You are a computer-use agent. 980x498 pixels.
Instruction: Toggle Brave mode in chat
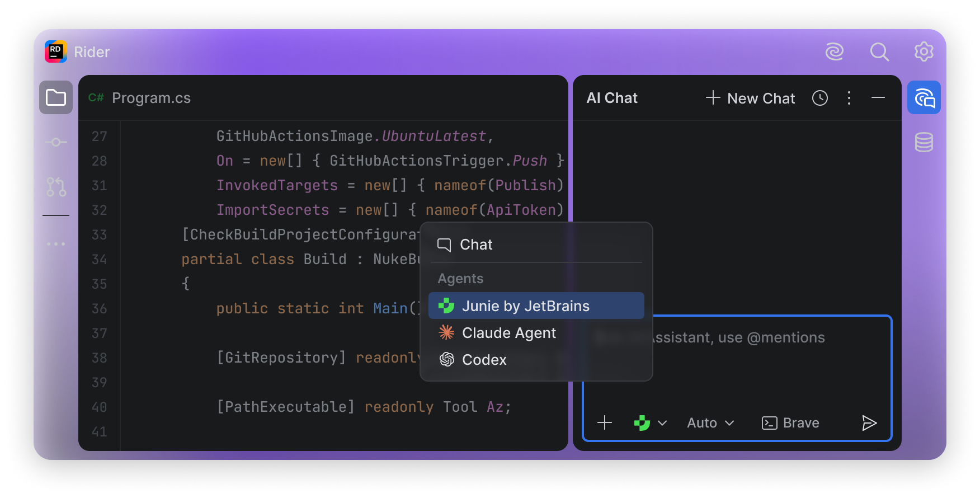pyautogui.click(x=790, y=423)
